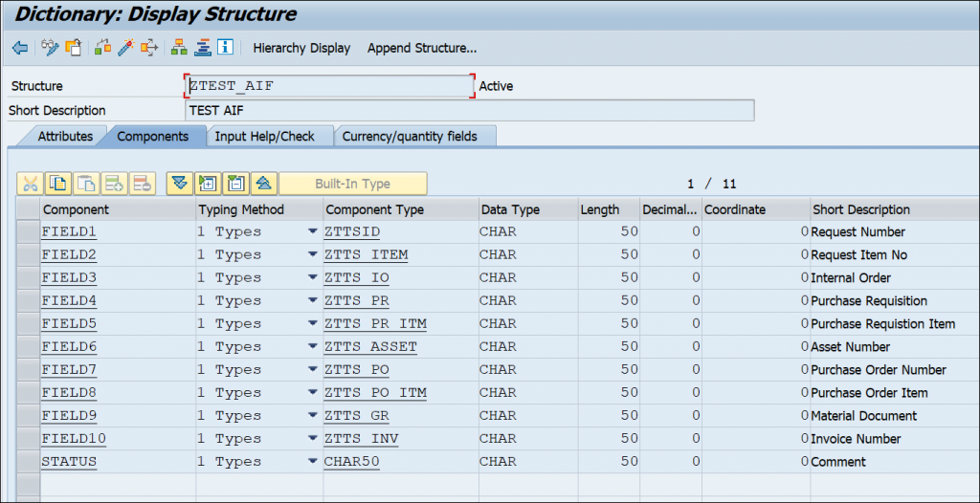The image size is (980, 503).
Task: Click the Collapse include minus icon
Action: 235,183
